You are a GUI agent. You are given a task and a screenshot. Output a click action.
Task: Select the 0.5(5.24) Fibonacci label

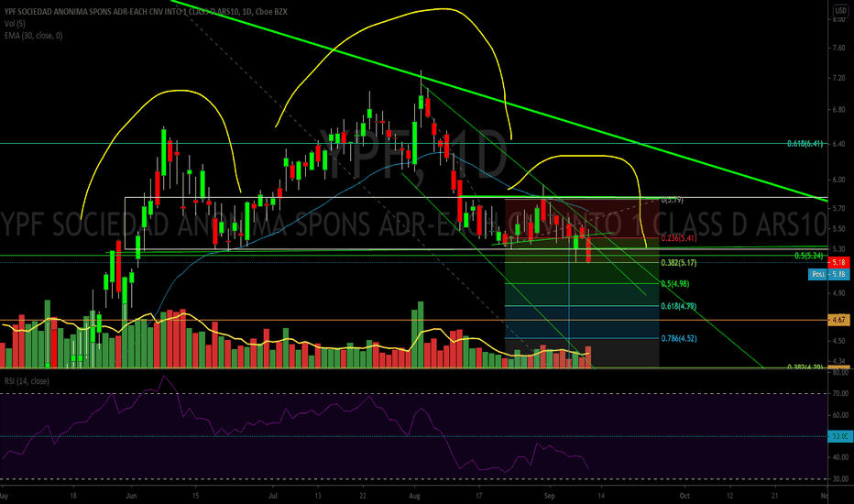808,256
